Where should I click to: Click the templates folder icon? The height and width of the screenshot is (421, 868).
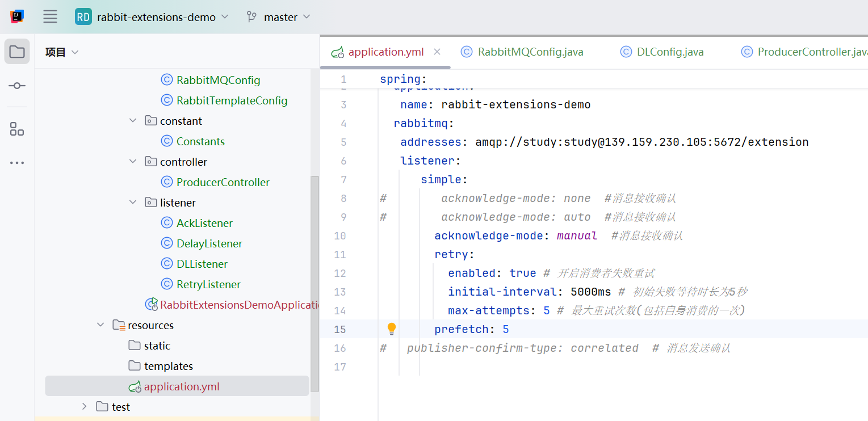point(135,366)
